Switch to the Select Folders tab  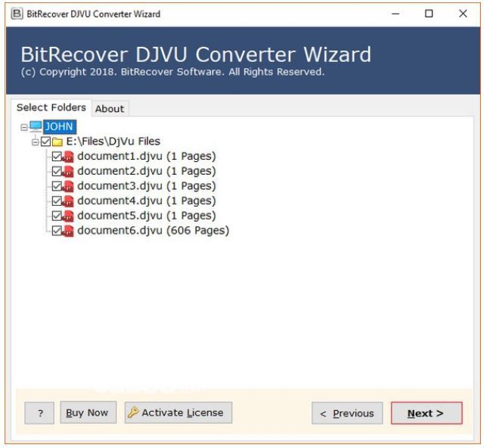pos(51,107)
